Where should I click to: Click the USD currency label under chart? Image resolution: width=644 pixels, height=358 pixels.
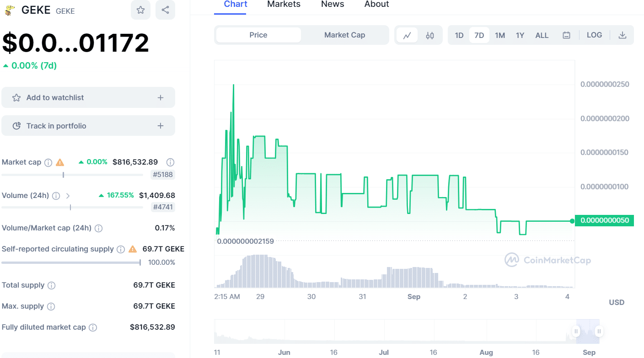(x=617, y=302)
